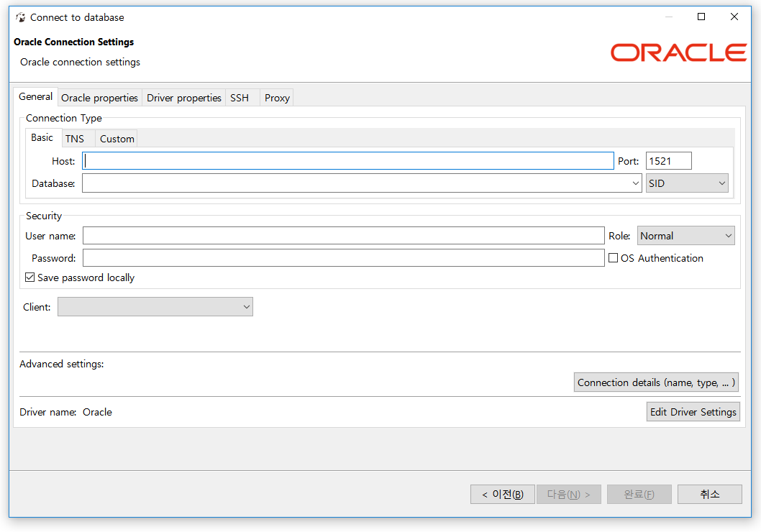Viewport: 761px width, 532px height.
Task: Close the Connect to database dialog
Action: click(734, 17)
